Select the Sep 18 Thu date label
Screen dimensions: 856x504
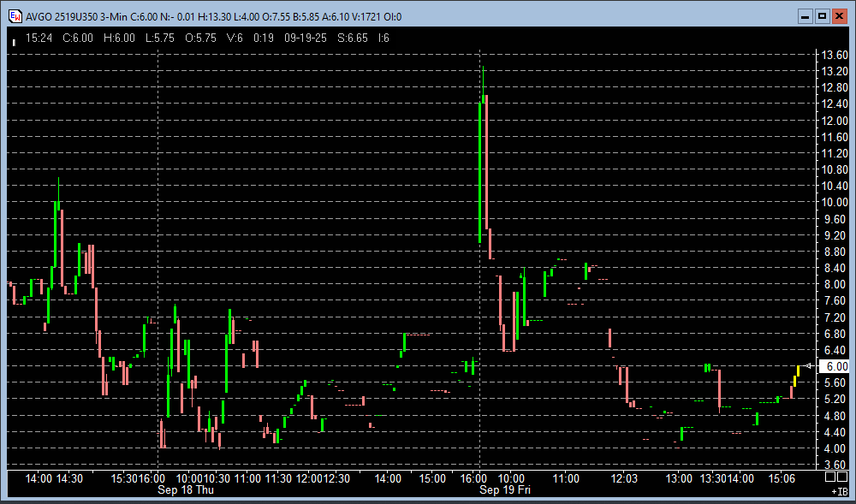pyautogui.click(x=185, y=490)
